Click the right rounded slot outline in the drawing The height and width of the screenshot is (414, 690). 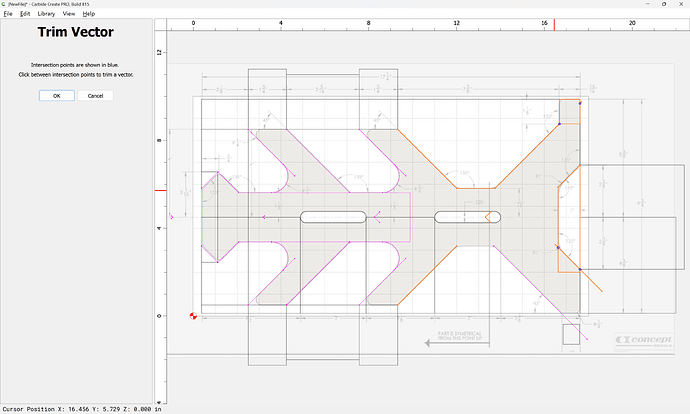pyautogui.click(x=467, y=217)
